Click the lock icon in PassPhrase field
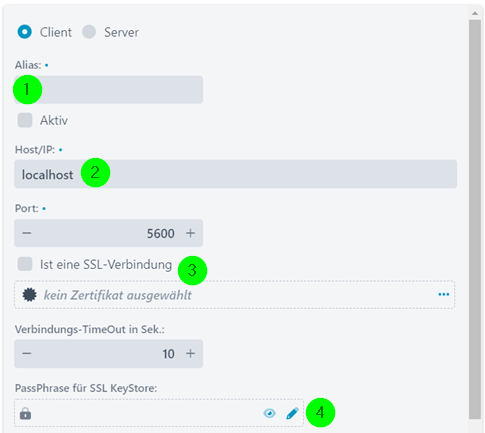Viewport: 485px width, 433px height. [x=25, y=413]
